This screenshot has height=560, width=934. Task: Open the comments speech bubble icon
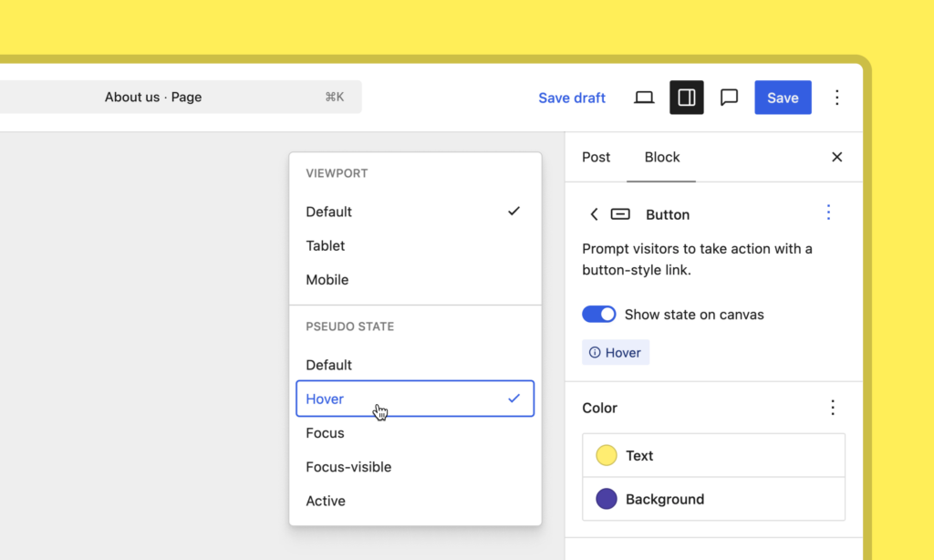point(729,97)
